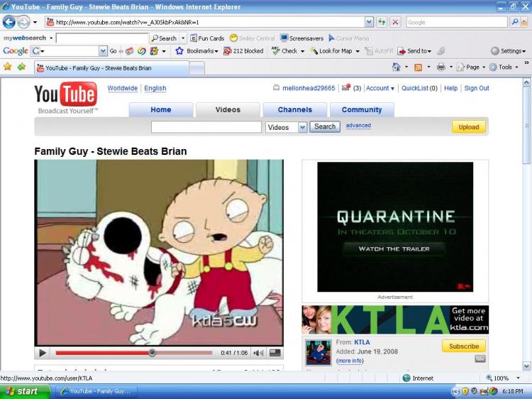This screenshot has width=532, height=399.
Task: Click the red Stop loading X icon
Action: [395, 23]
